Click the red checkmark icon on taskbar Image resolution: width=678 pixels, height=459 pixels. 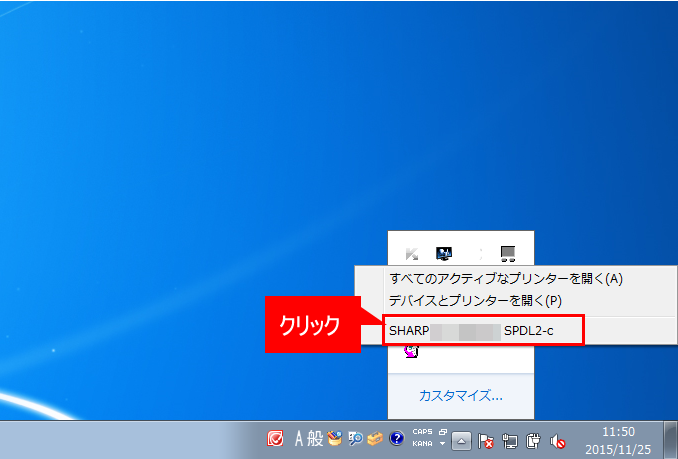click(x=275, y=438)
